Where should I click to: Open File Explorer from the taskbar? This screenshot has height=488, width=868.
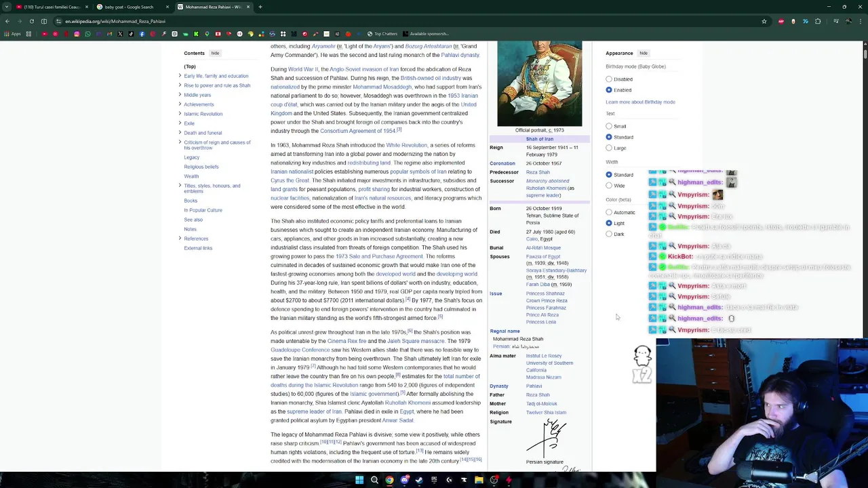[479, 480]
